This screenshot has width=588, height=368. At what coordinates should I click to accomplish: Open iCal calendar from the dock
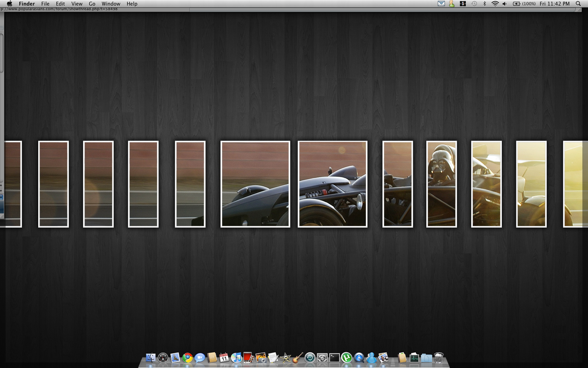(x=224, y=357)
